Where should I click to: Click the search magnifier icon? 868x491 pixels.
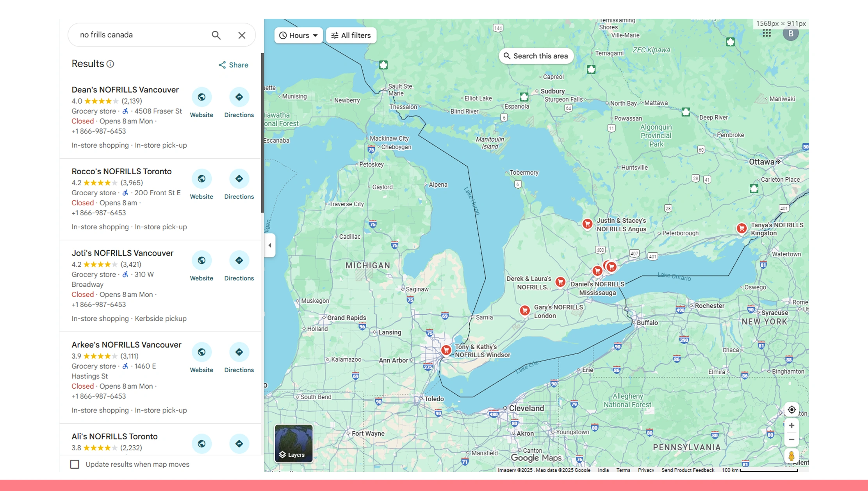tap(216, 35)
